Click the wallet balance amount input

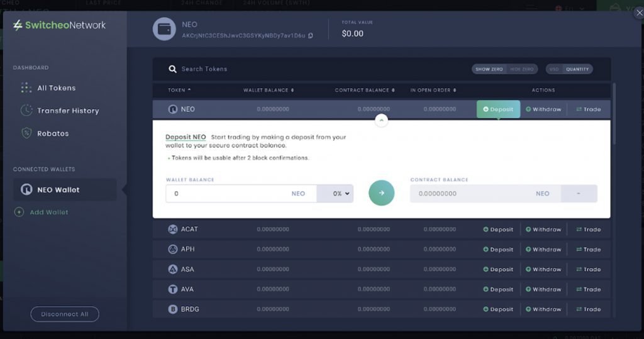241,194
